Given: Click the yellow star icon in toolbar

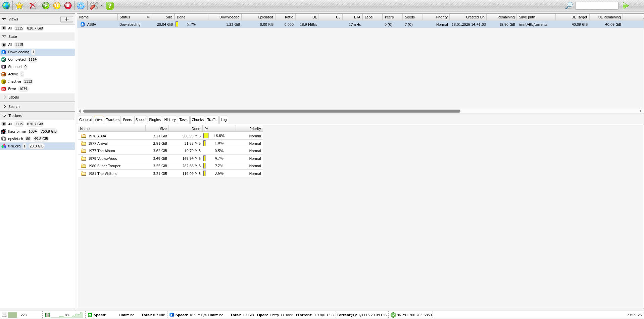Looking at the screenshot, I should pyautogui.click(x=19, y=5).
